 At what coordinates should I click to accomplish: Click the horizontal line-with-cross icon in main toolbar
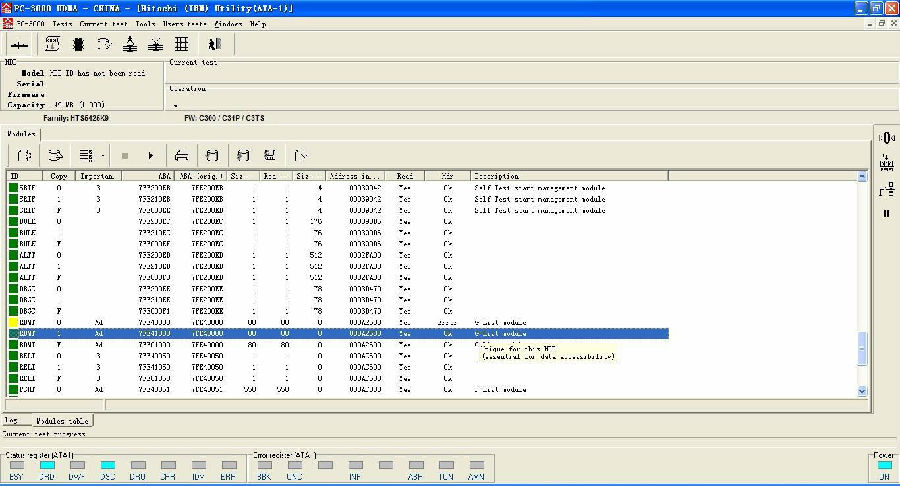coord(20,45)
